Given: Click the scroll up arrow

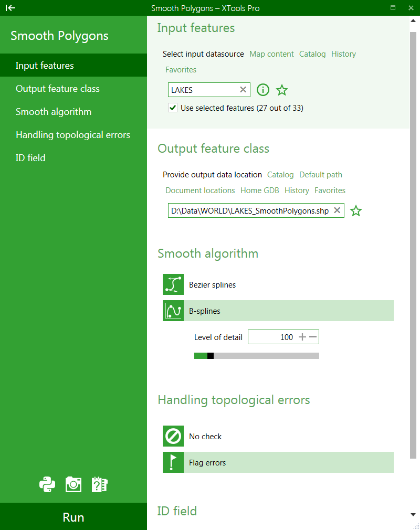Looking at the screenshot, I should (413, 20).
